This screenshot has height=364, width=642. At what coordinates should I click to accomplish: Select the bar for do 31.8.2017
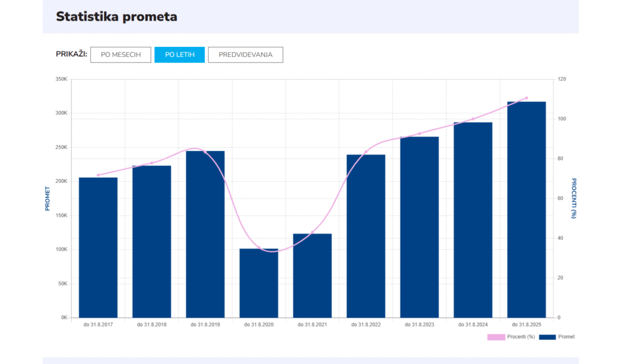coord(98,251)
